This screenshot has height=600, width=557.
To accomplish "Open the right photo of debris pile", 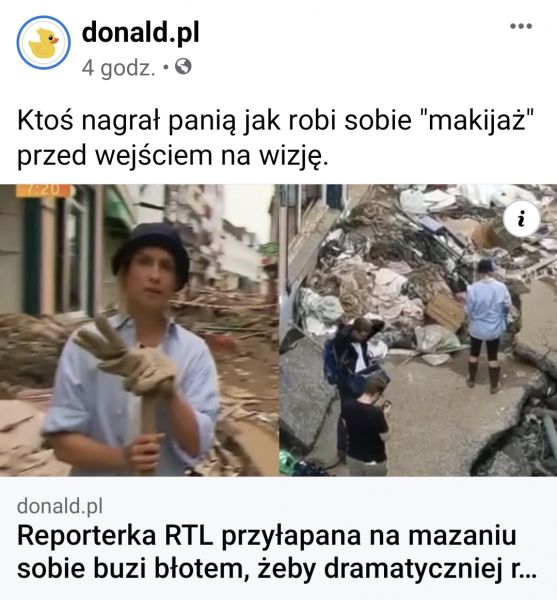I will (x=418, y=330).
